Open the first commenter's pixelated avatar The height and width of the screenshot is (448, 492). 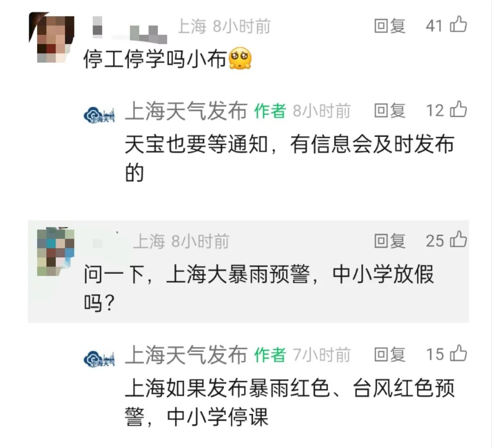(52, 38)
